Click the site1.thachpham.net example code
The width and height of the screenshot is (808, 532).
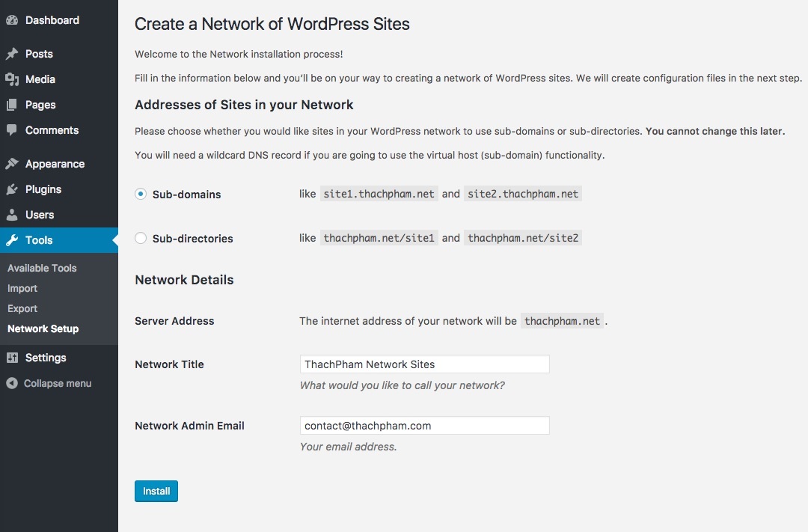point(379,194)
